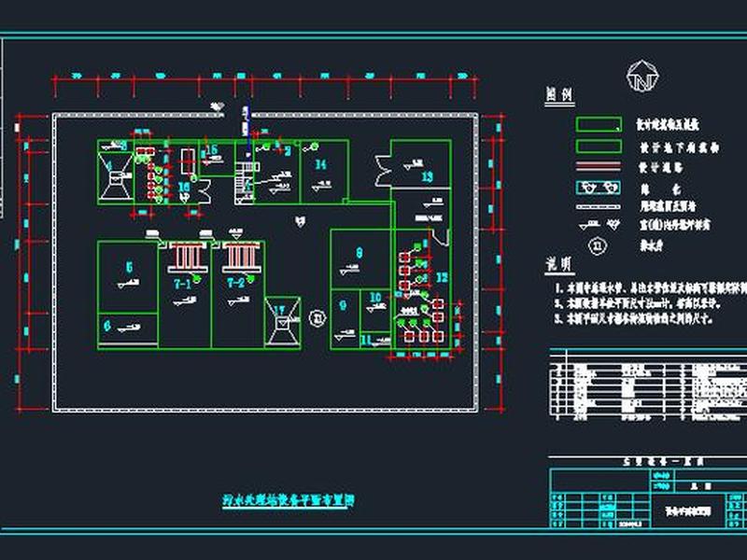
Task: Select the white wall-line sample in the legend
Action: point(599,207)
